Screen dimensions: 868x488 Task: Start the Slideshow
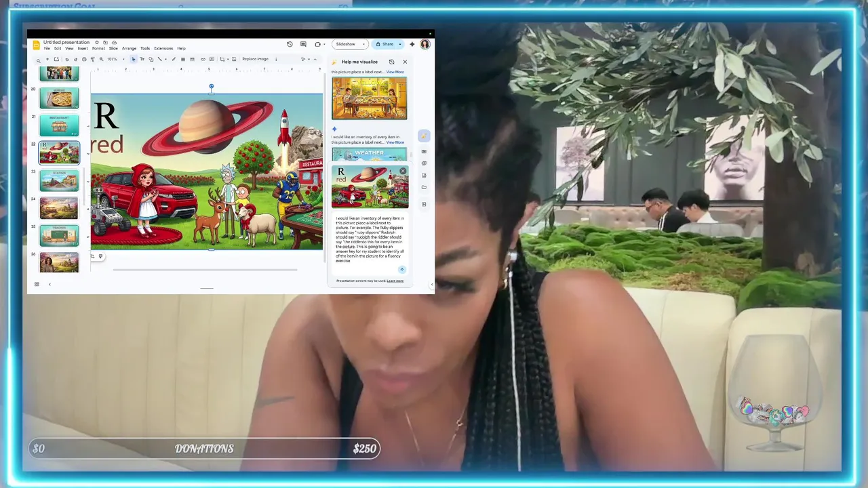click(346, 44)
